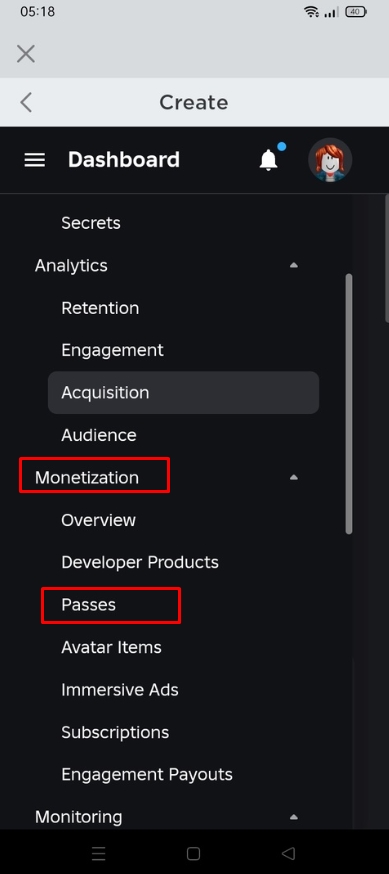The width and height of the screenshot is (389, 874).
Task: Collapse the Monitoring section arrow
Action: (294, 817)
